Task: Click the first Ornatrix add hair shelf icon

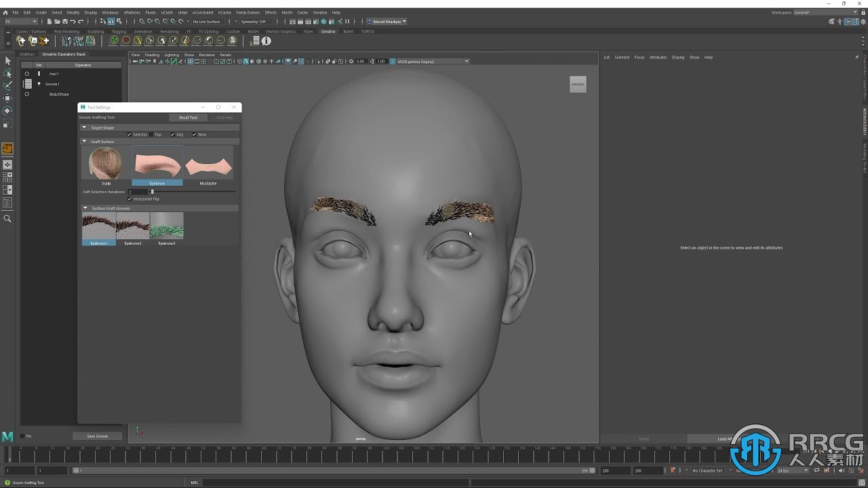Action: click(21, 41)
